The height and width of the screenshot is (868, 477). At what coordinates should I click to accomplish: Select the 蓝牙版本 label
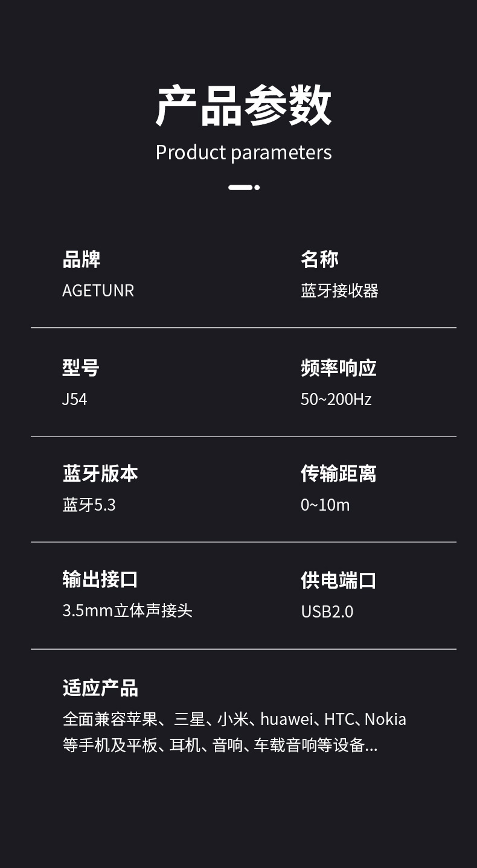pyautogui.click(x=100, y=473)
